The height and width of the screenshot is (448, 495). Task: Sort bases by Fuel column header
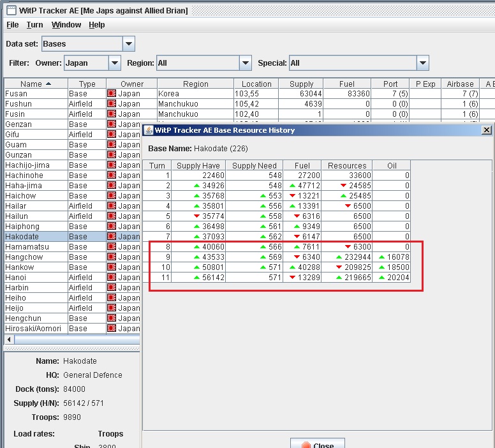tap(347, 84)
